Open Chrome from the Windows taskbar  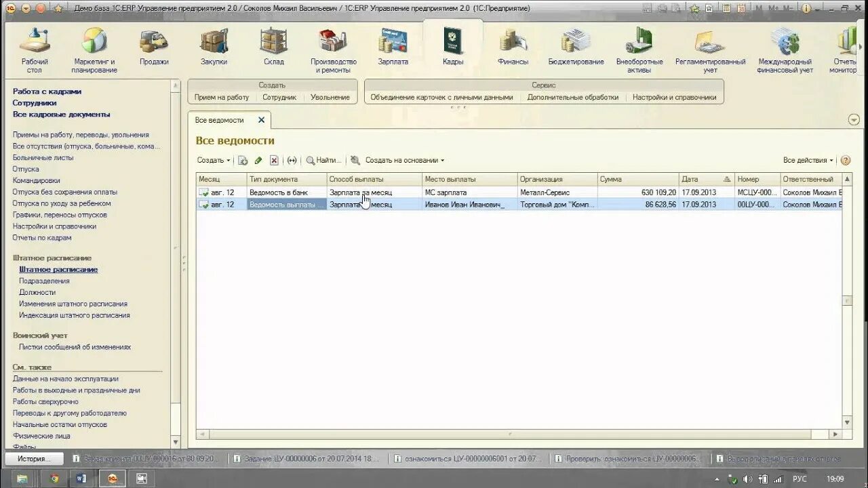(54, 479)
